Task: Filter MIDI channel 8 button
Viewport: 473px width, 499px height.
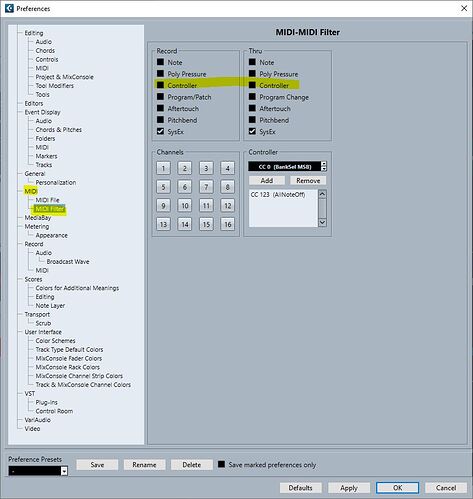Action: tap(228, 187)
